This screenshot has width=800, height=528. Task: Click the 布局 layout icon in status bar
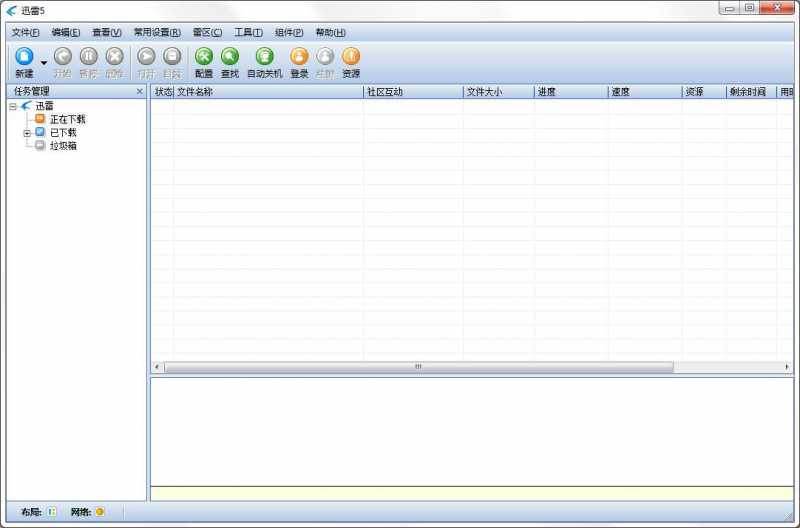tap(52, 512)
